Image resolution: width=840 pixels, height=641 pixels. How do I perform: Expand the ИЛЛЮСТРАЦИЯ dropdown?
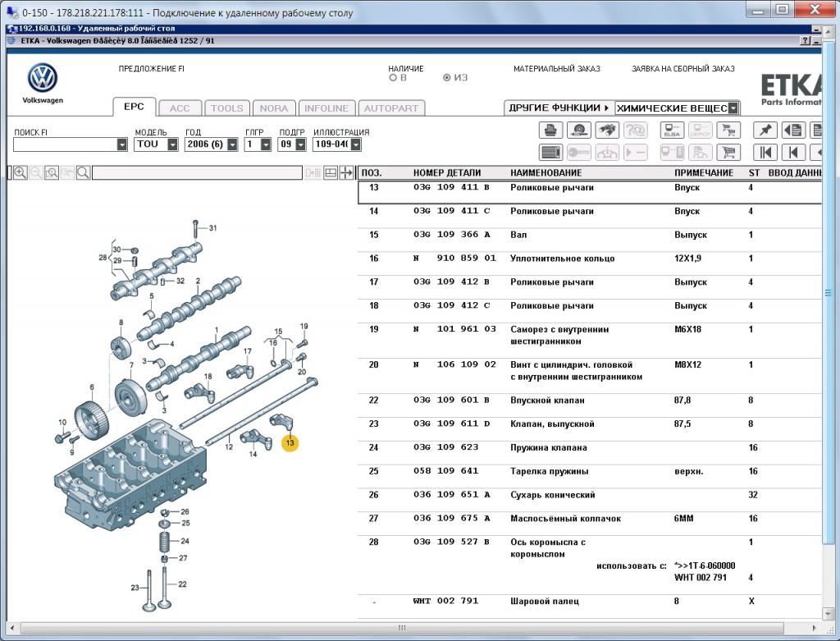(x=356, y=144)
